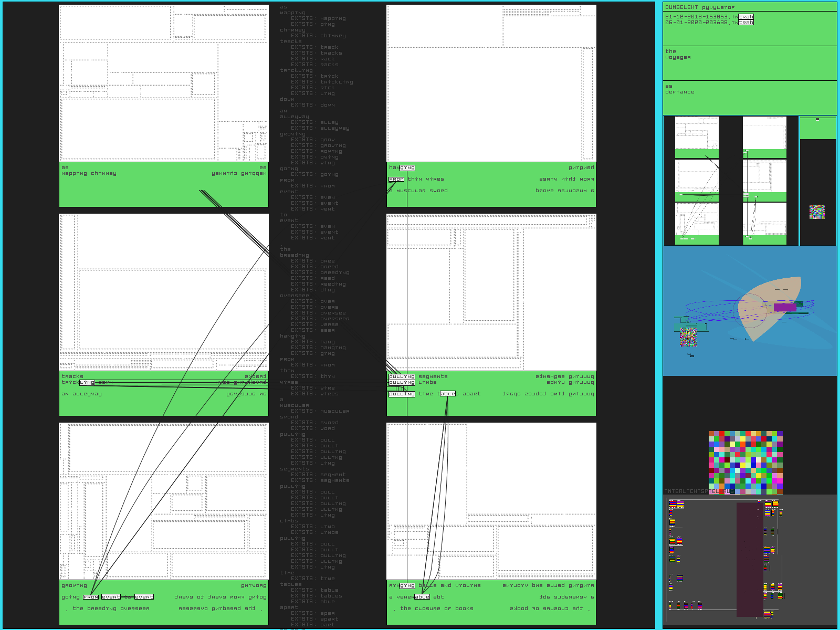This screenshot has height=630, width=840.
Task: Click the highlighted 'able' in 'a venerable abt'
Action: click(422, 597)
